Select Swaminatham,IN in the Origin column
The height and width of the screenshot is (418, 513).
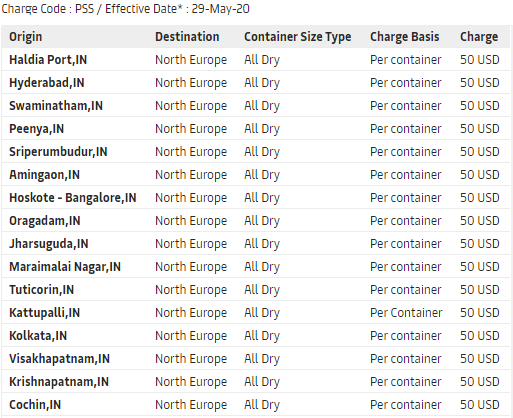click(x=56, y=106)
